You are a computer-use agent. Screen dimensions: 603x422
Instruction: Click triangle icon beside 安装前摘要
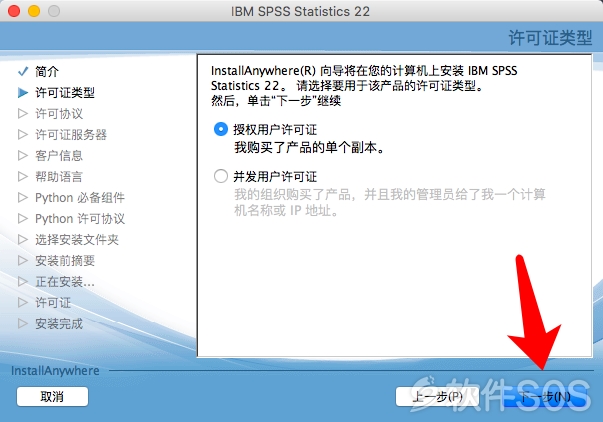23,260
